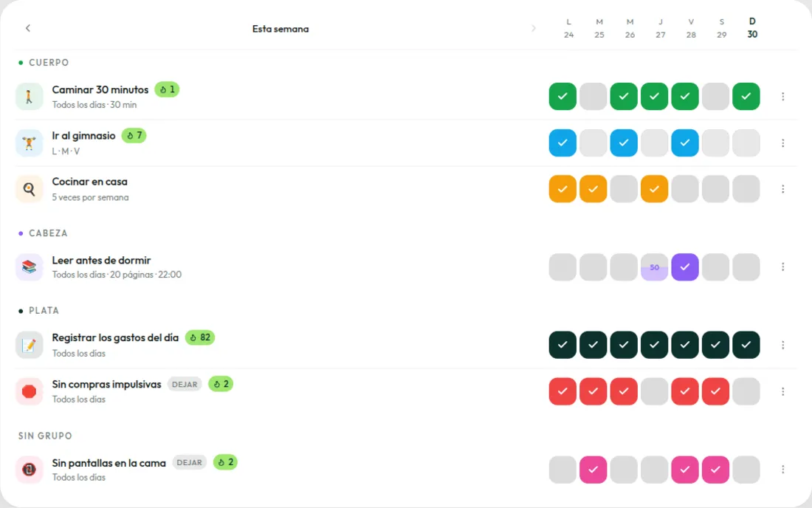Screen dimensions: 812x508
Task: Open more options for Sin compras impulsivas
Action: [x=783, y=391]
